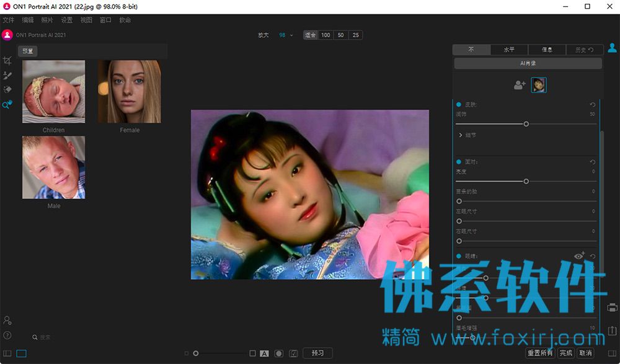The image size is (620, 364).
Task: Click the face 亮度 brightness slider handle
Action: 526,181
